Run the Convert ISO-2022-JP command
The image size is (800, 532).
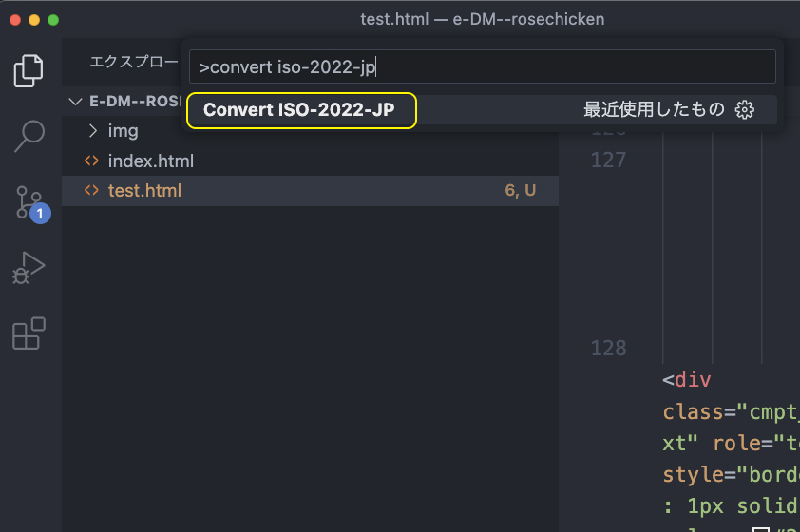click(x=299, y=109)
